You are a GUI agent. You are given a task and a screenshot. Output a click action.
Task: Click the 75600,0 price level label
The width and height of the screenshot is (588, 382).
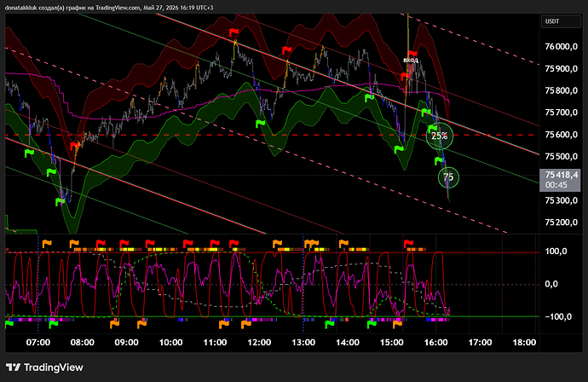pos(561,135)
